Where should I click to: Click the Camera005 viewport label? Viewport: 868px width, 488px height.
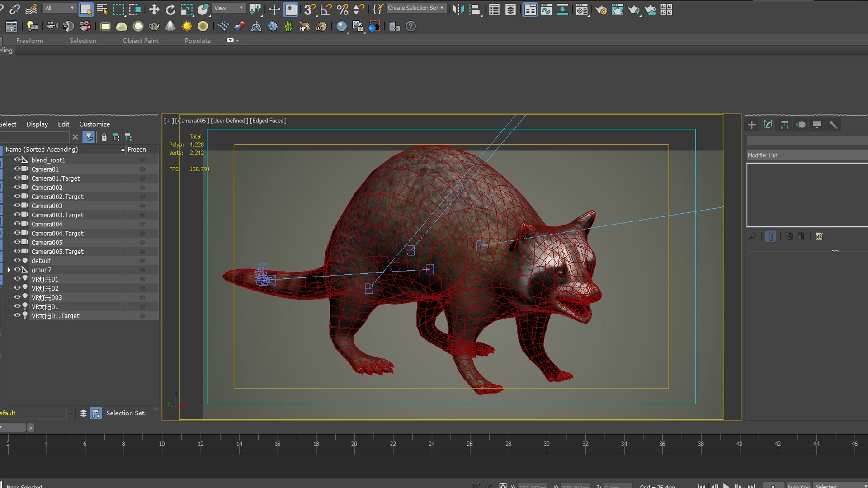click(193, 121)
